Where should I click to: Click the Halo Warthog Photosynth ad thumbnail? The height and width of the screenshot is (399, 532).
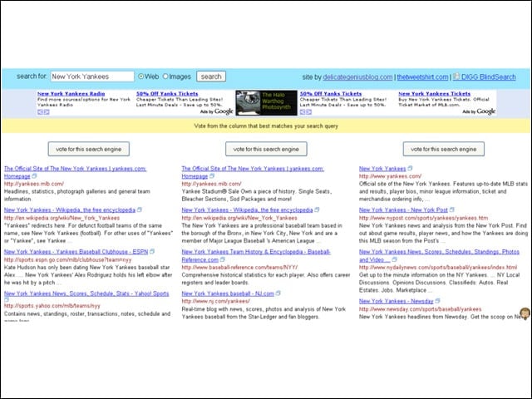tap(266, 103)
